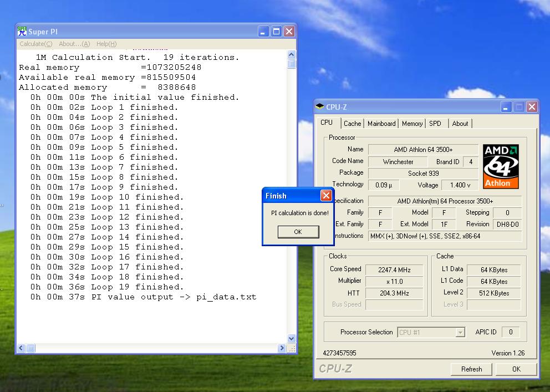
Task: Switch to the Cache tab
Action: [x=352, y=124]
